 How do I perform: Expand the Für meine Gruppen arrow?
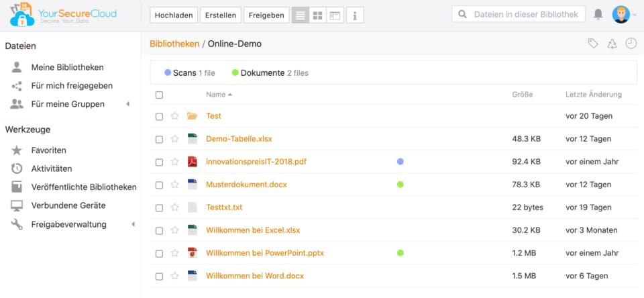(x=127, y=104)
